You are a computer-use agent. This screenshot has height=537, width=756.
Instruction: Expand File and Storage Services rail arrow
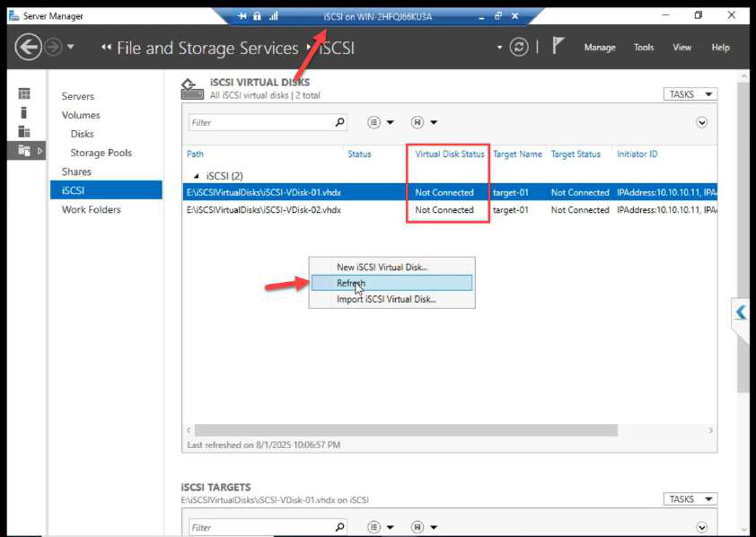(40, 151)
